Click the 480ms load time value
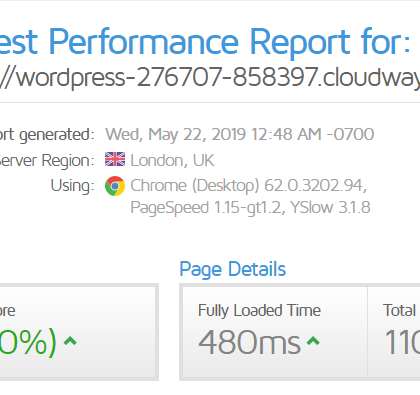This screenshot has width=420, height=395. [249, 342]
